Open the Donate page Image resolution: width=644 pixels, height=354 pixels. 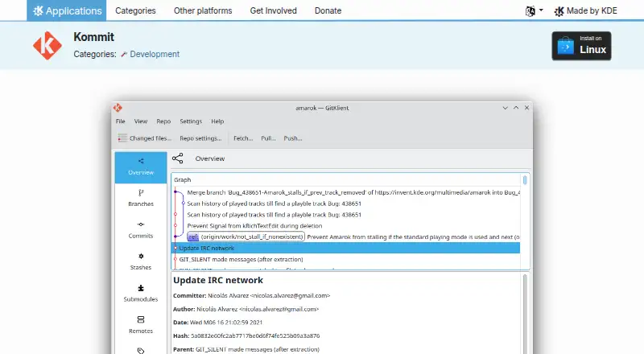[x=328, y=10]
